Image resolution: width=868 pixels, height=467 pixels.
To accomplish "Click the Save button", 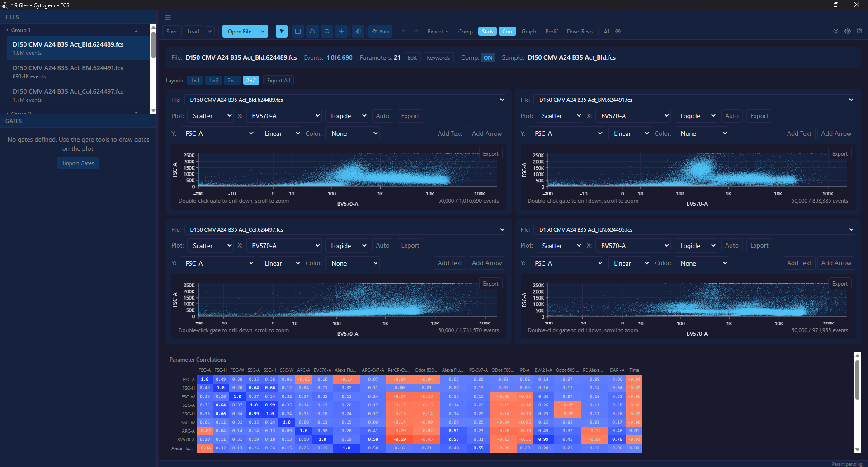I will pos(172,31).
